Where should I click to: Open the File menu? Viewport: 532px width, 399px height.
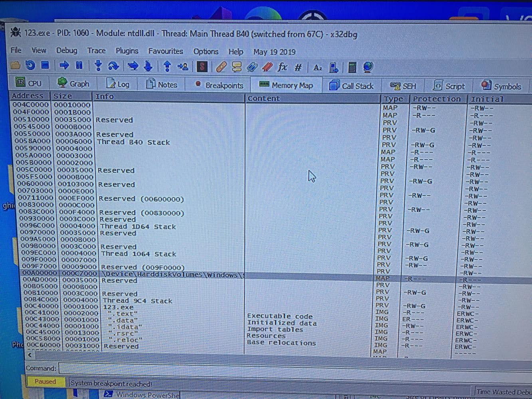coord(16,50)
